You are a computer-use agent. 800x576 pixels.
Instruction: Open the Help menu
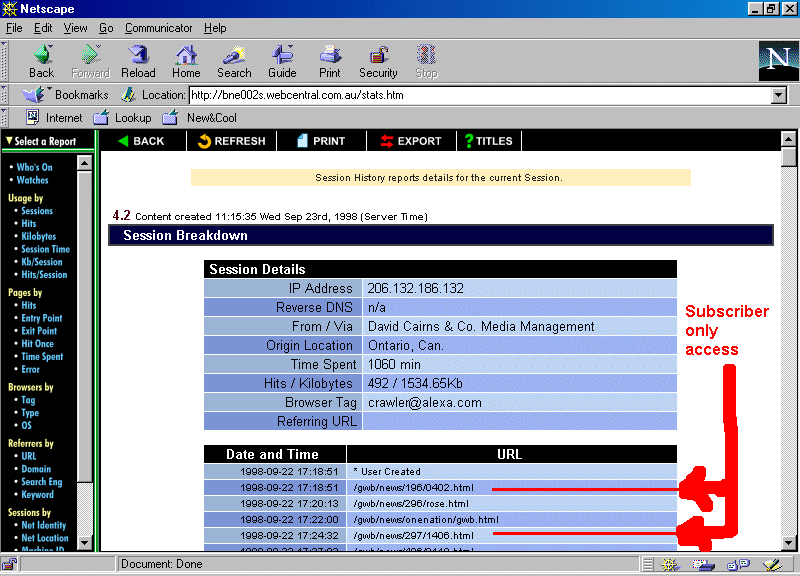215,28
